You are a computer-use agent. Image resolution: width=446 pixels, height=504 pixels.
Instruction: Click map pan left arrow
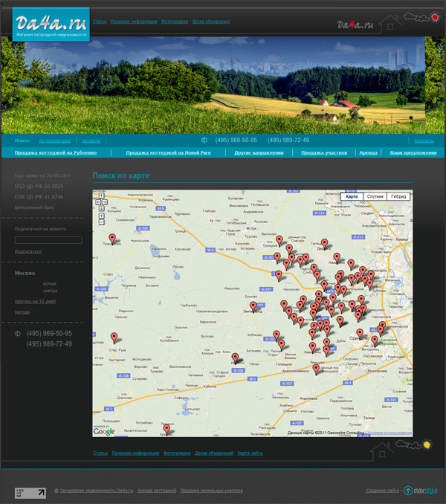pos(97,201)
